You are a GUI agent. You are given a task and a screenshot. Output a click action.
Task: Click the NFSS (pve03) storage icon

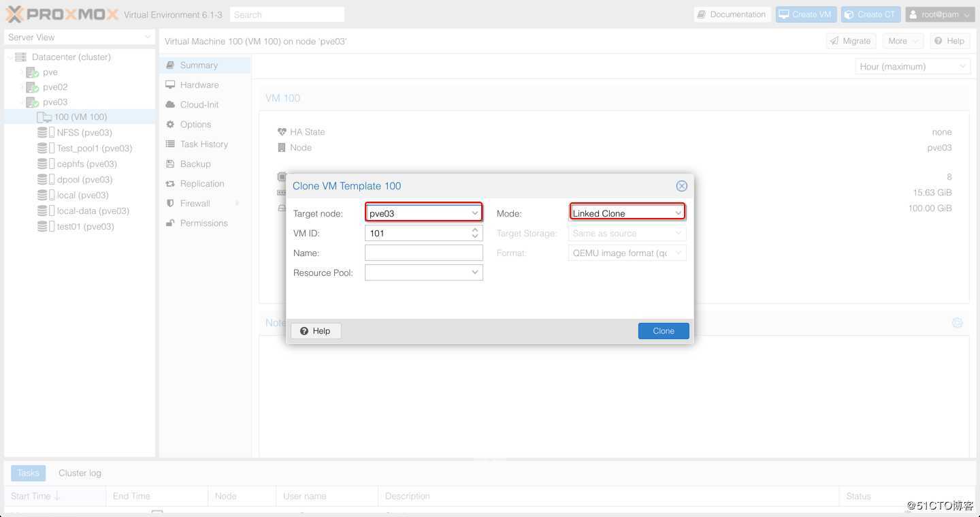46,133
